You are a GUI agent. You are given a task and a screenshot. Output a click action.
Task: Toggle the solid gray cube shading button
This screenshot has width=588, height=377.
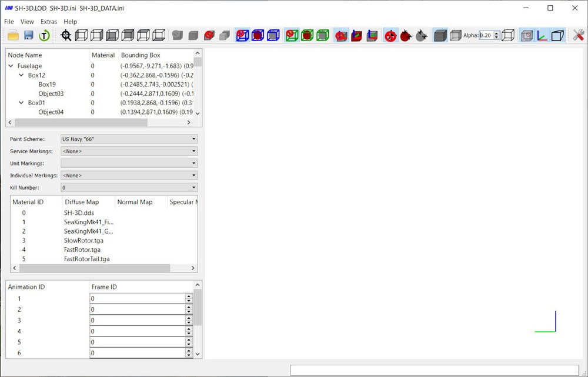[x=440, y=36]
